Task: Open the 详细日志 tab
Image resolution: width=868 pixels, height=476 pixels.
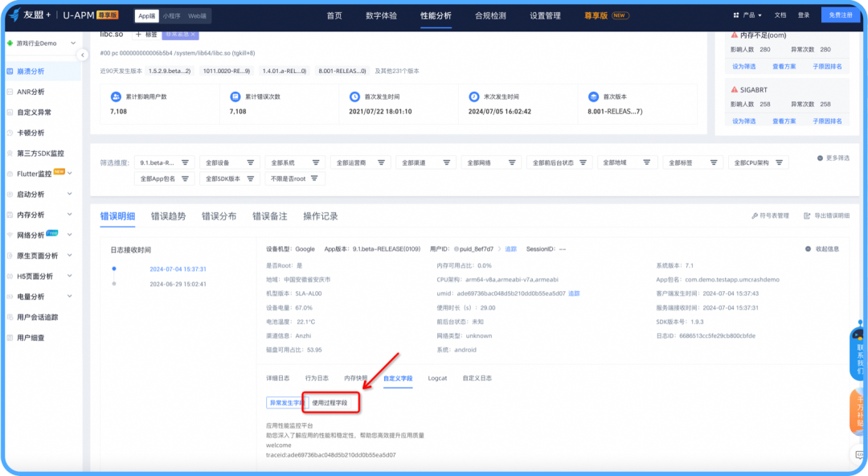Action: [x=278, y=379]
